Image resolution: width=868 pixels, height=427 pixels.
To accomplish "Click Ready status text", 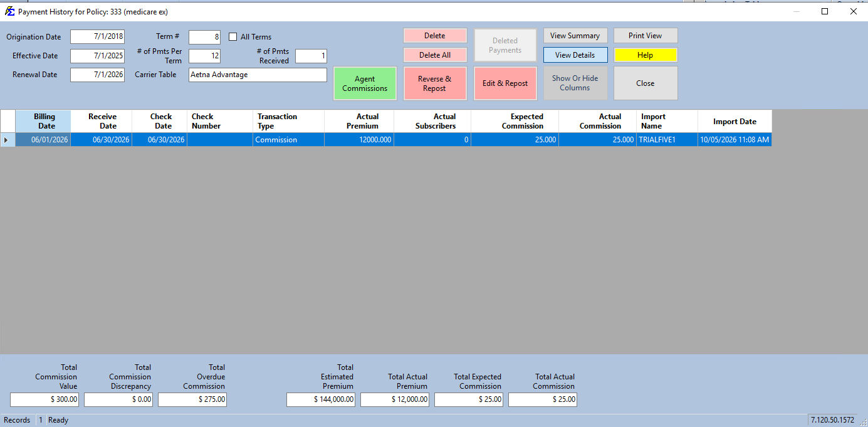I will 58,420.
